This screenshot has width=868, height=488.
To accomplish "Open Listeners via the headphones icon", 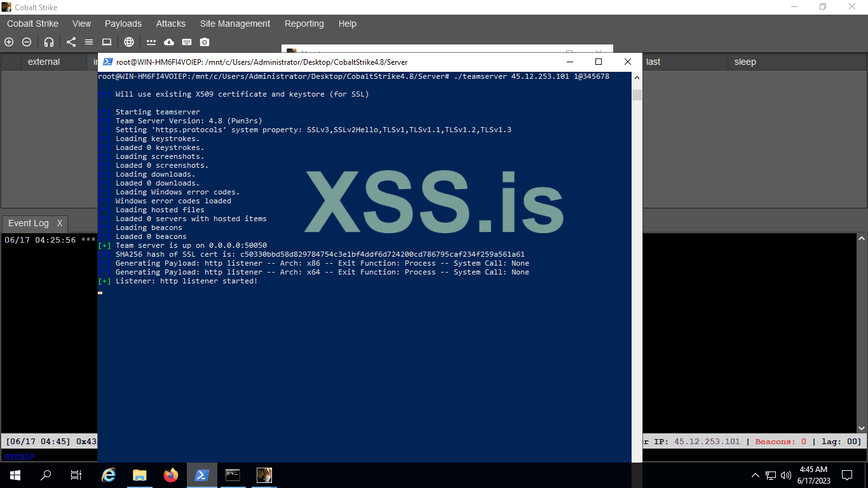I will pos(49,42).
